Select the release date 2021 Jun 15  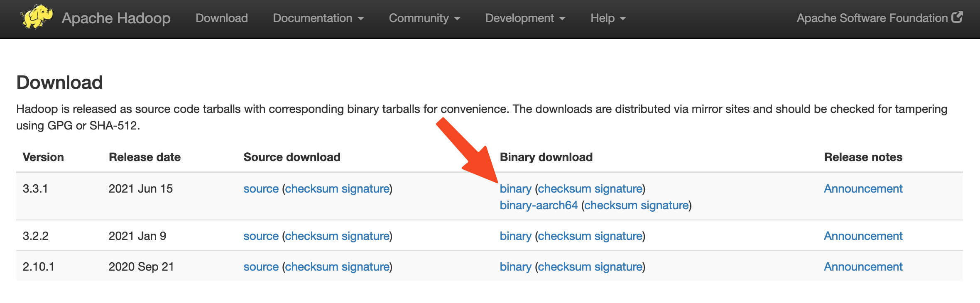point(140,189)
